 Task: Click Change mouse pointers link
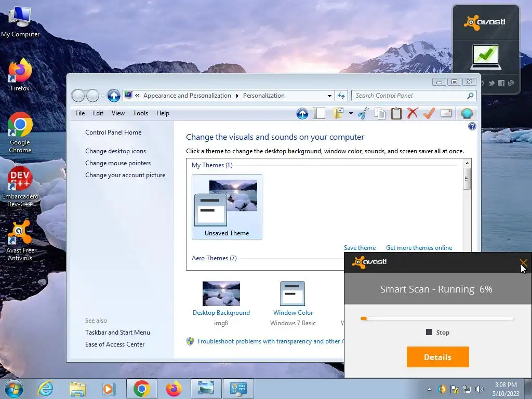click(x=118, y=163)
